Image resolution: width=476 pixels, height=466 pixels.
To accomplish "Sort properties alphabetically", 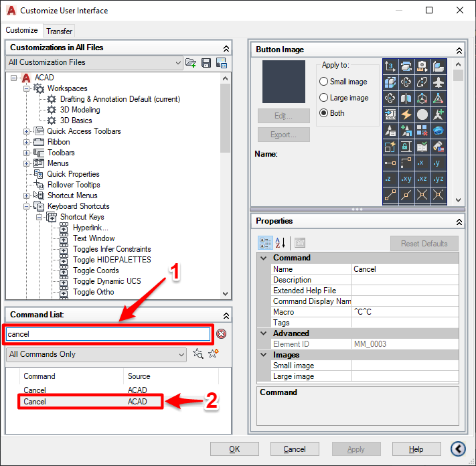I will [281, 243].
